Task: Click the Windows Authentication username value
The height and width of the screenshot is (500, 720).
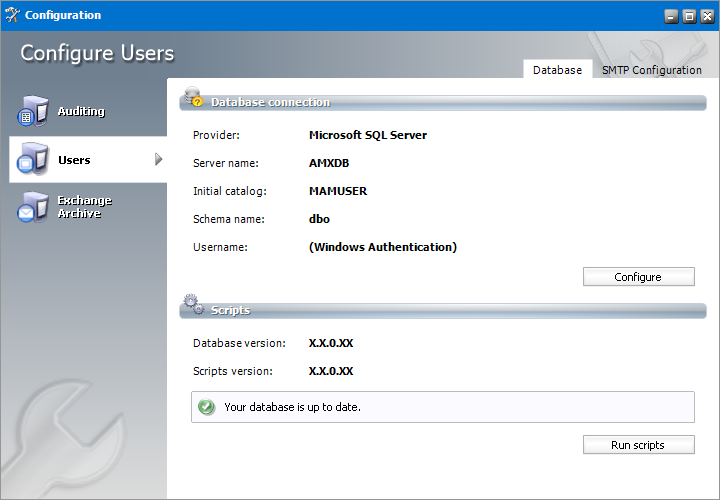Action: (383, 247)
